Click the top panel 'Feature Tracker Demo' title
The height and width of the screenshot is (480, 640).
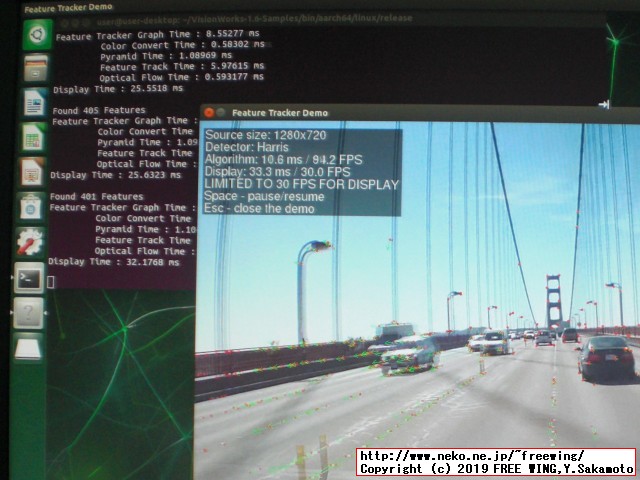point(68,8)
